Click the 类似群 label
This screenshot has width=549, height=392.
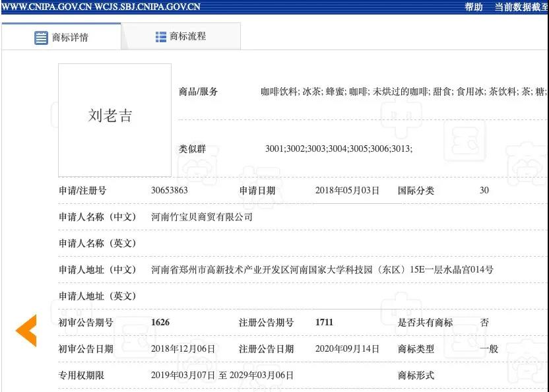coord(192,149)
